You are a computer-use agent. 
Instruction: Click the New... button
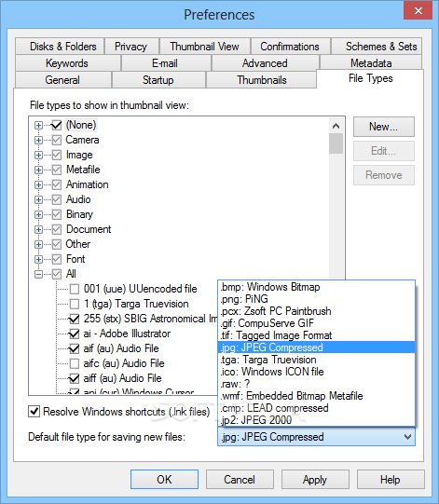384,127
